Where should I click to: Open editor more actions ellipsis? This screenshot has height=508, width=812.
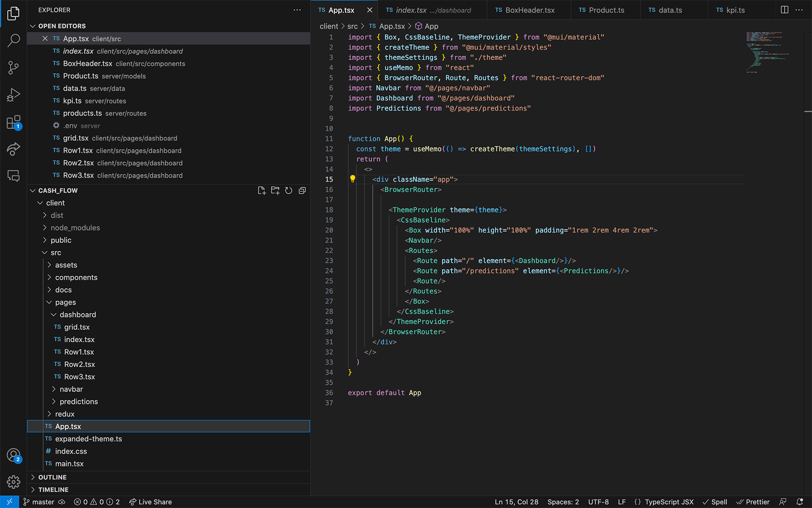[x=799, y=10]
